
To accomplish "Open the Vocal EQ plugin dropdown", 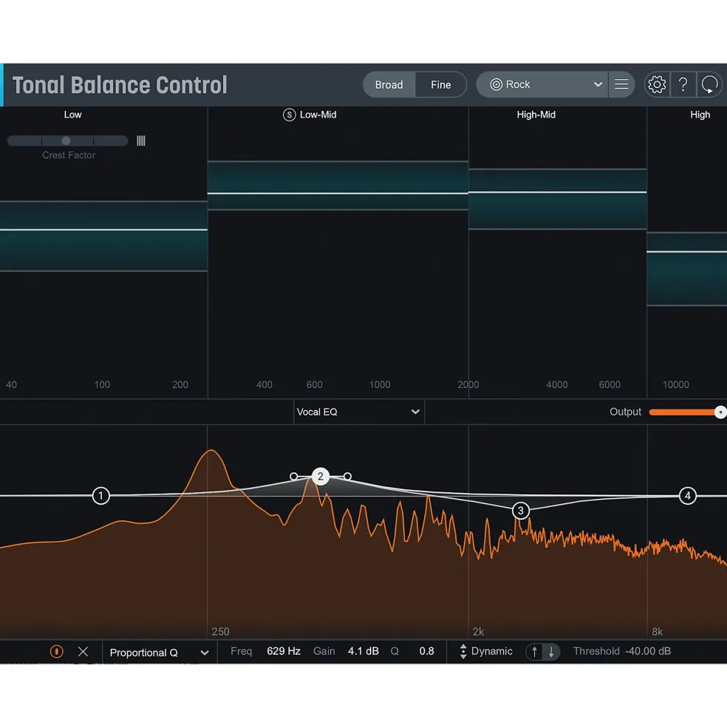I will click(359, 412).
